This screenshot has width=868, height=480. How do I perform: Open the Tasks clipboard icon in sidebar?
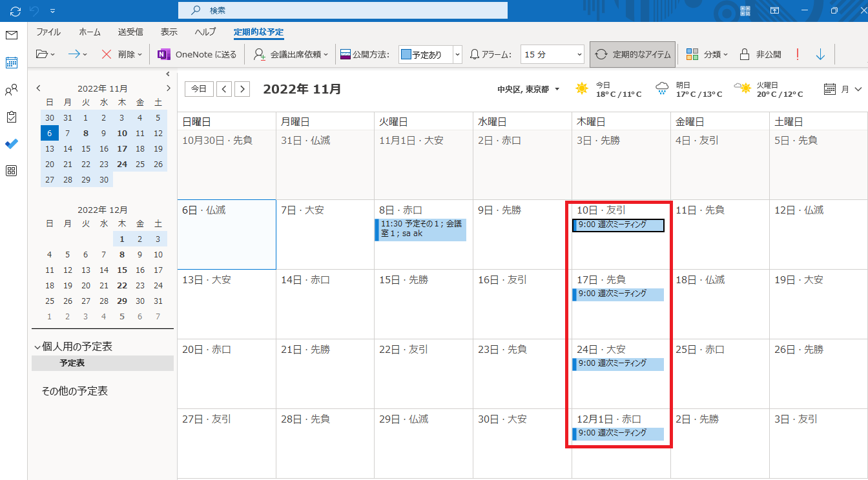click(x=12, y=117)
